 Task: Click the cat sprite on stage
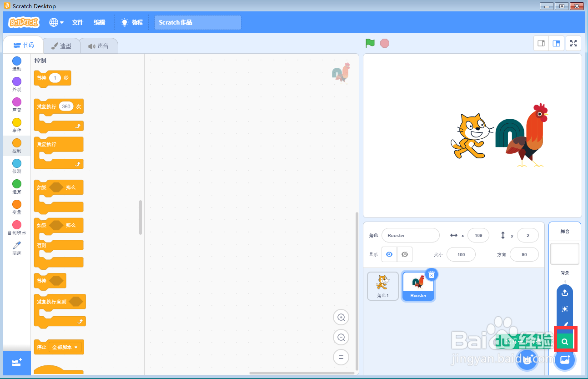[471, 136]
